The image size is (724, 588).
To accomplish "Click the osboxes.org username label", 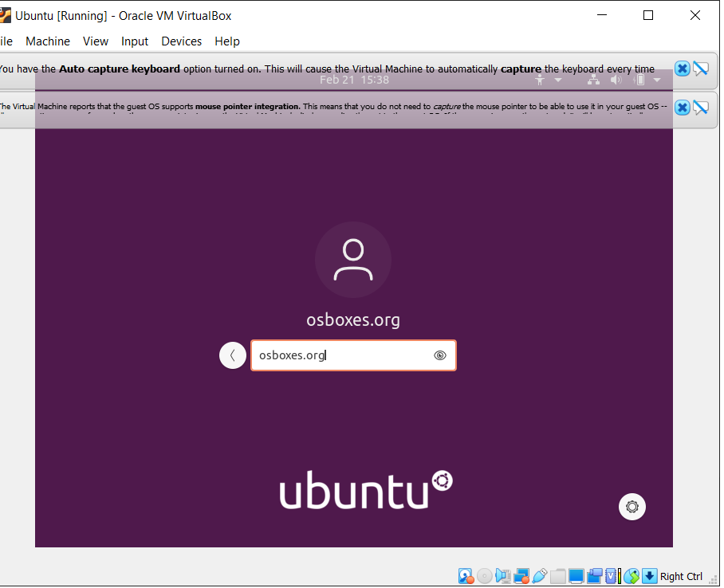I will 353,319.
